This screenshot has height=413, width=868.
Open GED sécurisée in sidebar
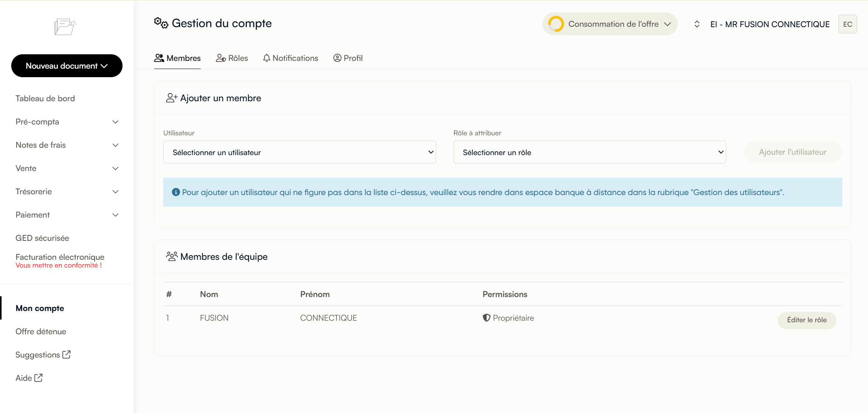pos(42,238)
